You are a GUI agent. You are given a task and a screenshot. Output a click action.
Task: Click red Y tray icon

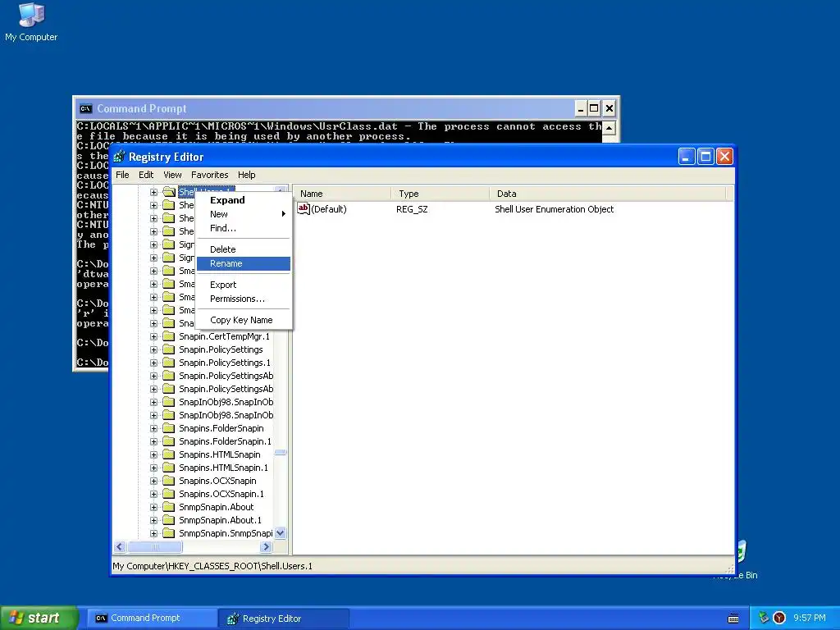779,618
